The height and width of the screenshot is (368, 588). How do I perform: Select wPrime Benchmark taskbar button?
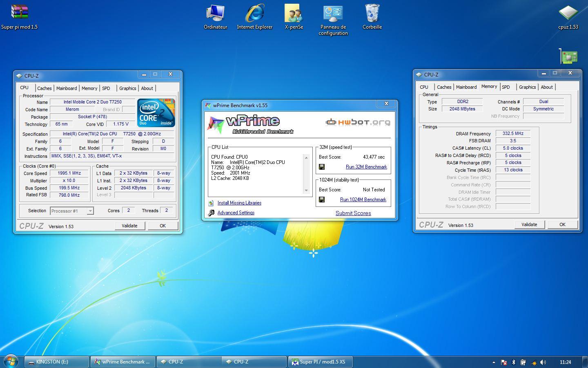coord(123,362)
